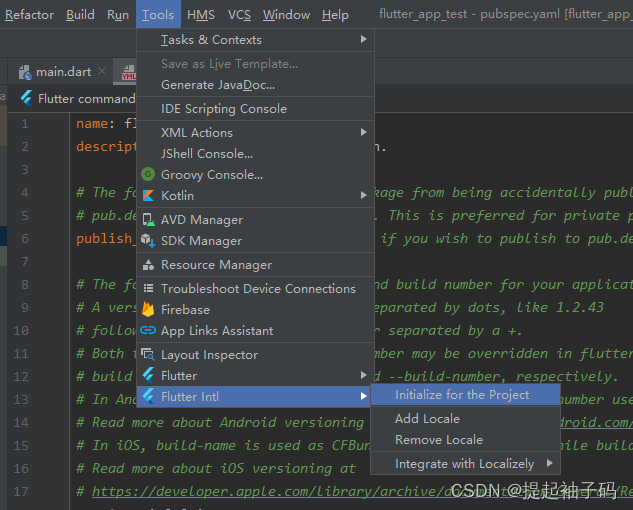
Task: Click the Layout Inspector magnifier icon
Action: tap(148, 355)
